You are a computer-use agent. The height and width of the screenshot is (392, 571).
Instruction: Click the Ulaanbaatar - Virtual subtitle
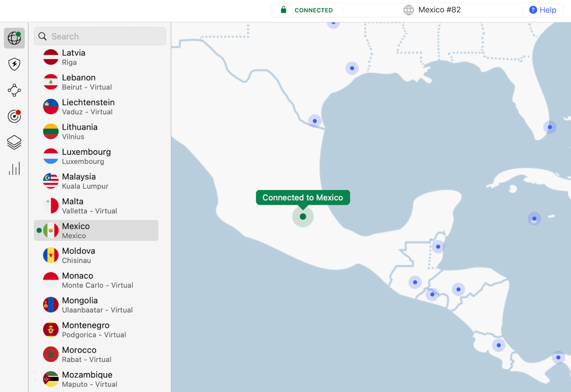click(97, 310)
